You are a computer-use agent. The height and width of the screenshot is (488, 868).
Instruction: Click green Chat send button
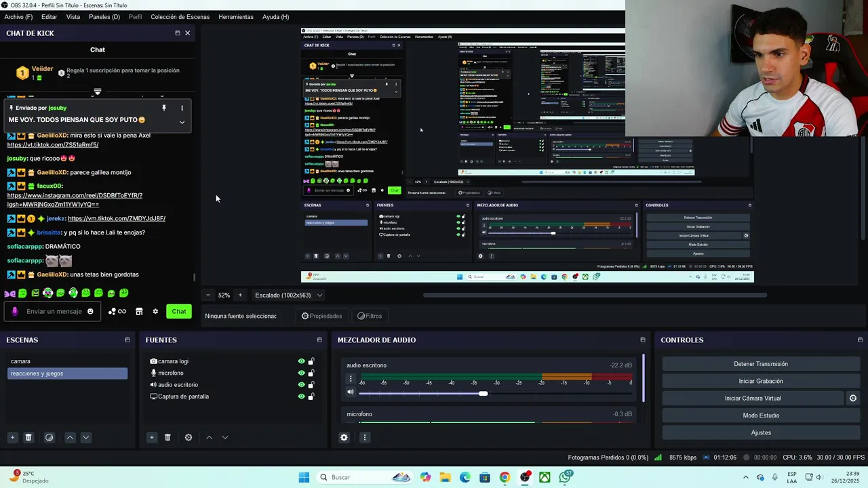tap(179, 312)
